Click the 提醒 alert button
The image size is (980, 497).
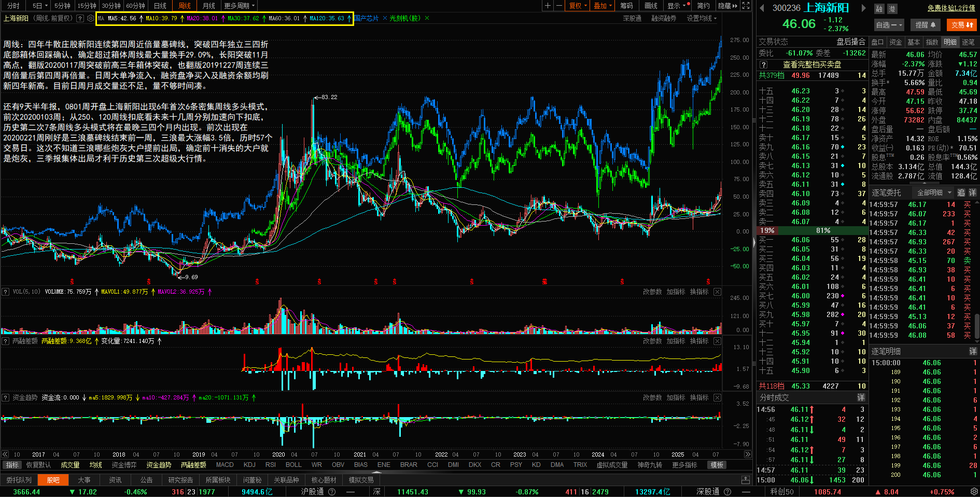coord(925,25)
